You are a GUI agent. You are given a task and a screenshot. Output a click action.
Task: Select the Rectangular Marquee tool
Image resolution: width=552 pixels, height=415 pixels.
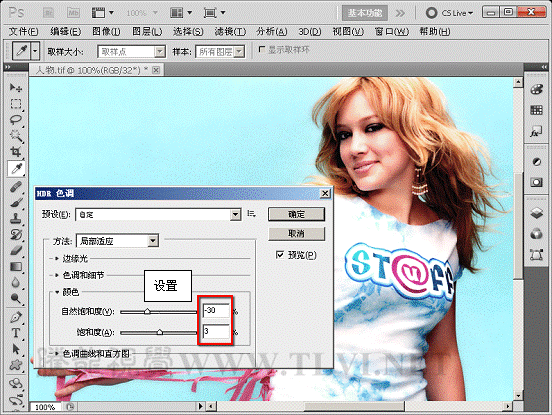pos(16,103)
